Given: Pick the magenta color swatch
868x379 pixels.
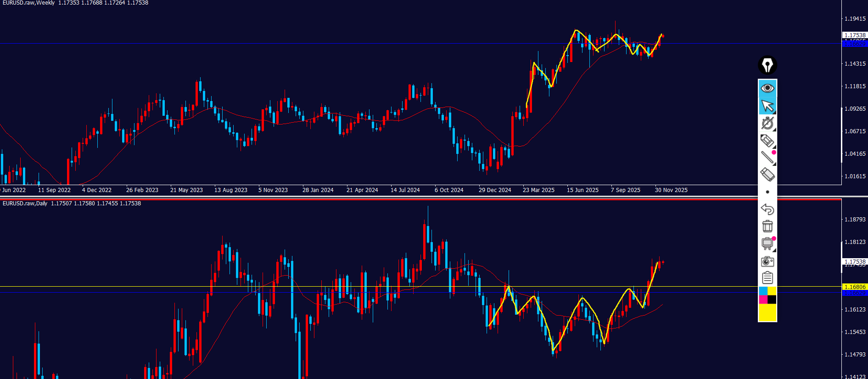Looking at the screenshot, I should click(x=763, y=300).
